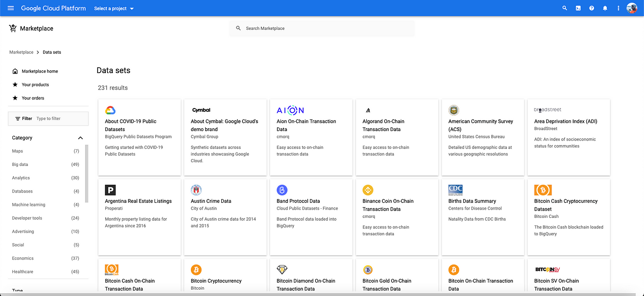This screenshot has width=644, height=296.
Task: Filter by the Healthcare category
Action: 46,272
